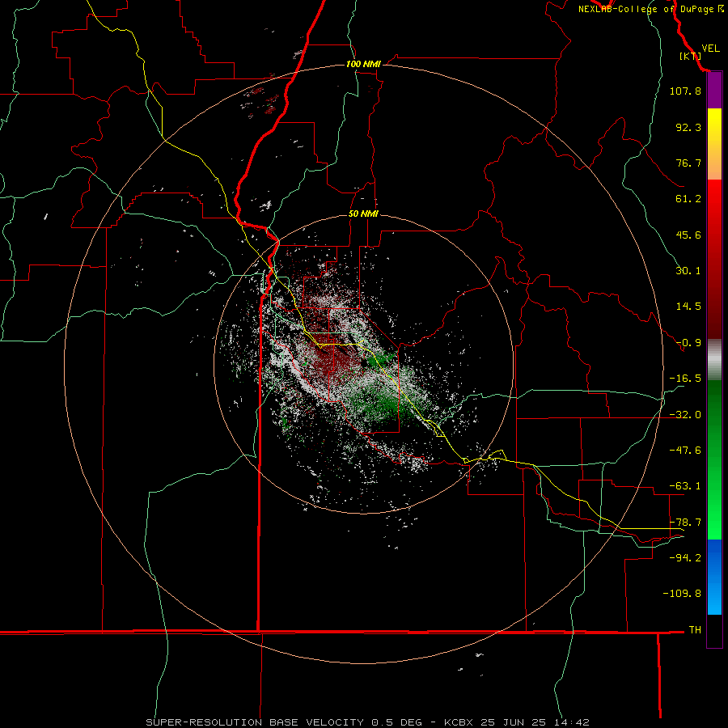Select the -16.5 value on velocity scale

685,379
